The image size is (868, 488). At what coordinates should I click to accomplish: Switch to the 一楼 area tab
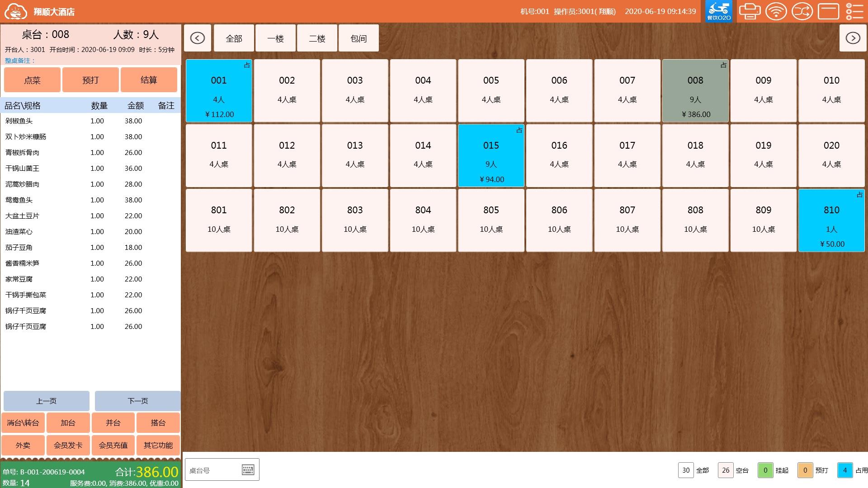(x=275, y=38)
